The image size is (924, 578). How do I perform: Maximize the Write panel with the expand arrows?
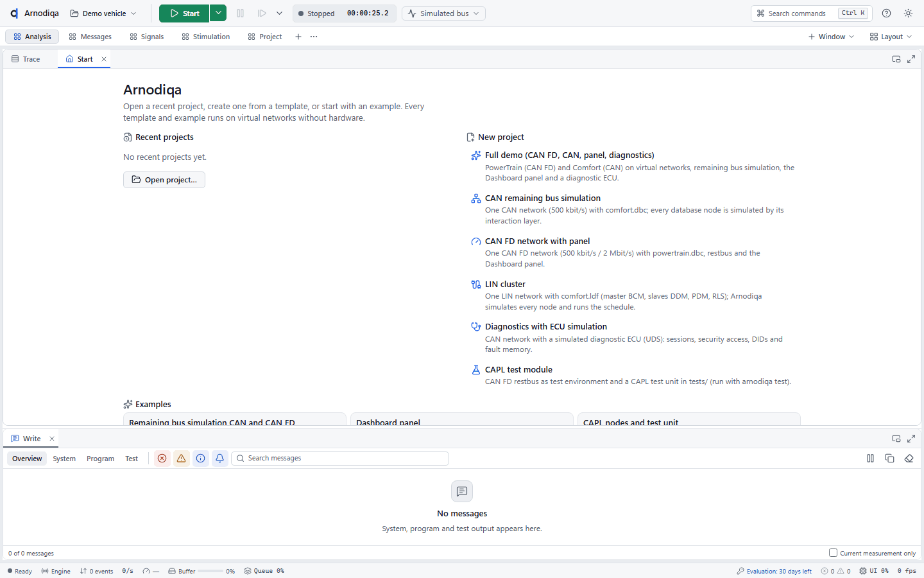911,439
